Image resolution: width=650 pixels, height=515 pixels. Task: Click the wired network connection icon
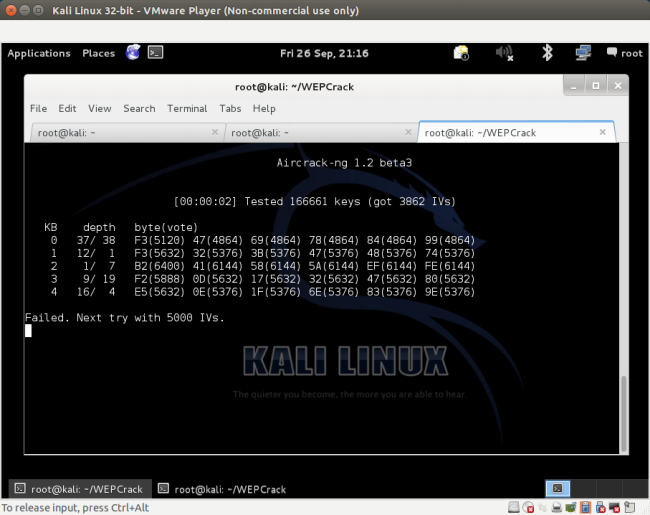[x=583, y=53]
